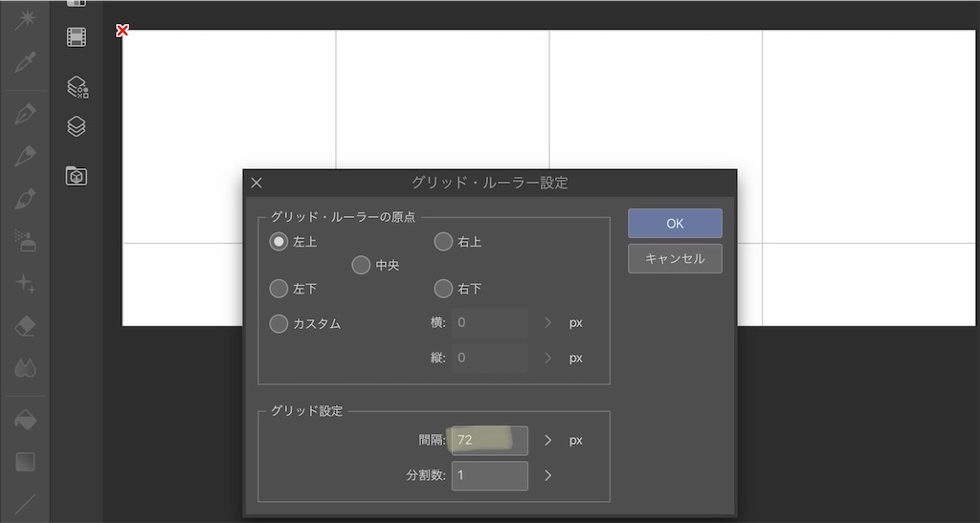Select the Blend tool
980x523 pixels.
(x=25, y=368)
